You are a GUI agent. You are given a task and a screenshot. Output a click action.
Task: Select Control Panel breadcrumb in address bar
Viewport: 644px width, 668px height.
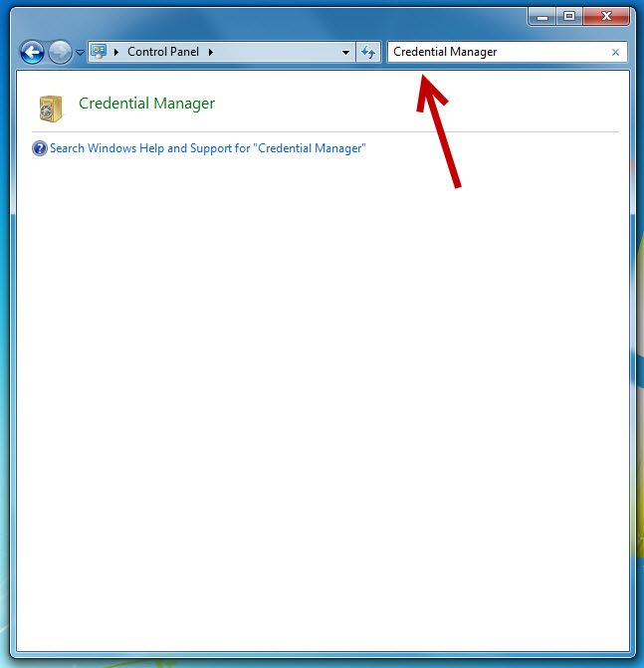pos(163,52)
